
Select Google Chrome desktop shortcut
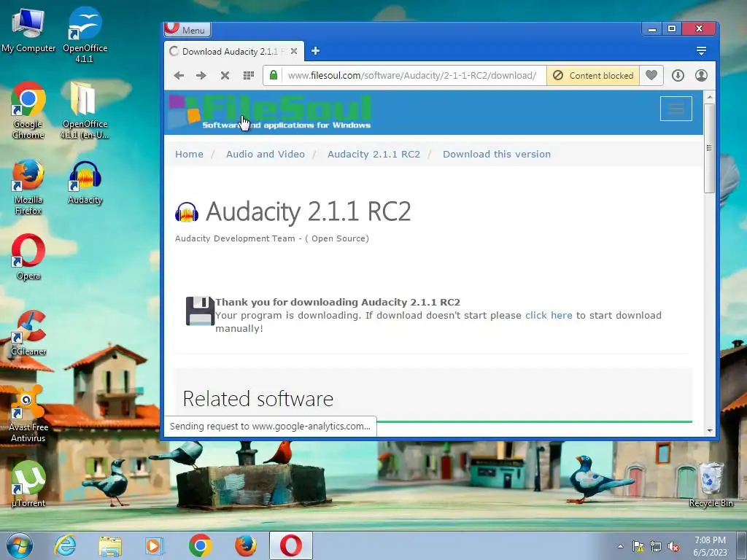click(28, 111)
